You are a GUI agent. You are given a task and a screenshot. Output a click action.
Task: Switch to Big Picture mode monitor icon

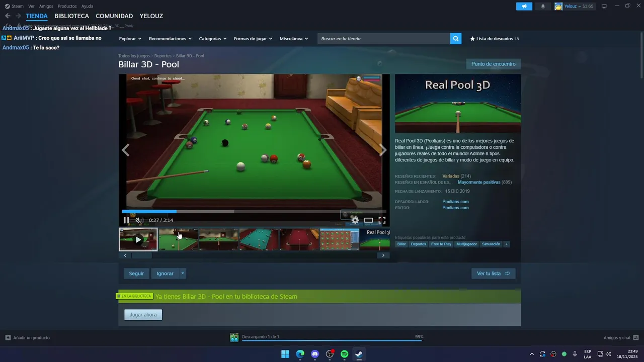tap(604, 6)
